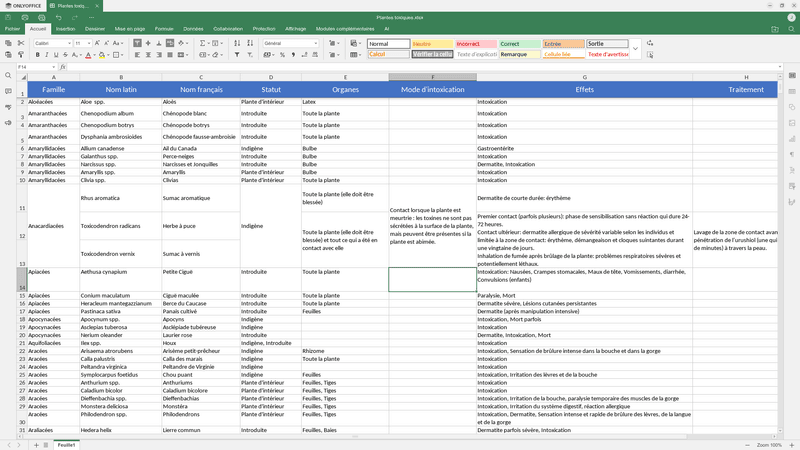Toggle underline formatting
Viewport: 800px width, 450px height.
tap(56, 55)
